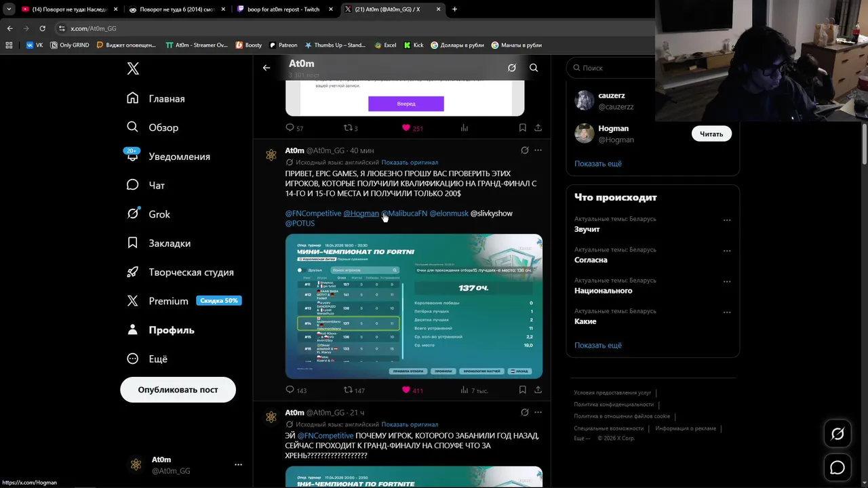Click Опубликовать пост button
Viewport: 868px width, 488px height.
coord(178,390)
